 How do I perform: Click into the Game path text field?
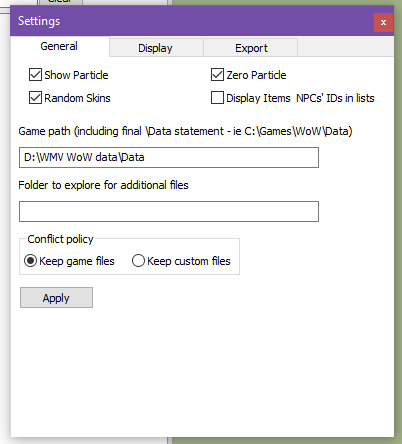(x=169, y=157)
